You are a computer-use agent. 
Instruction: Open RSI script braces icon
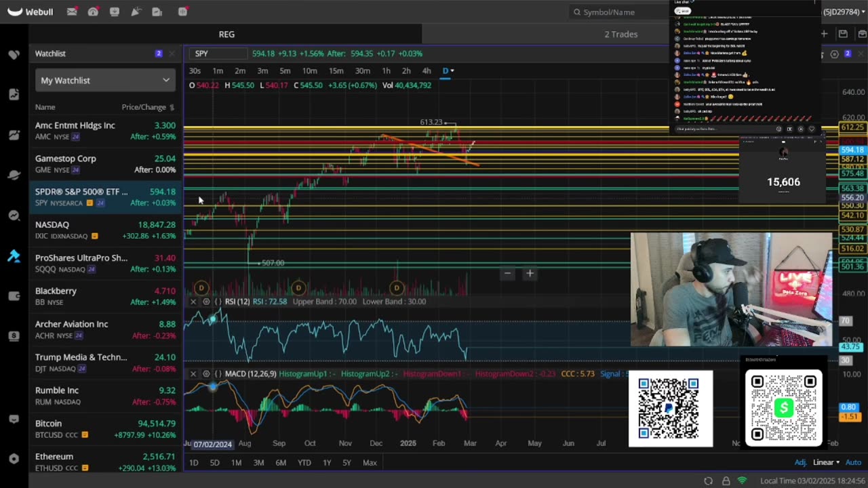pyautogui.click(x=218, y=302)
